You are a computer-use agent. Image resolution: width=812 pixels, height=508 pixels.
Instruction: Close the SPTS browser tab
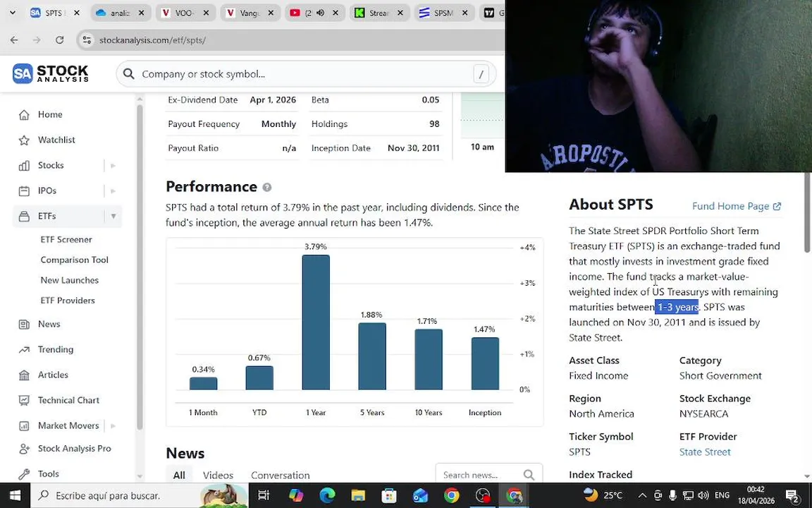77,13
